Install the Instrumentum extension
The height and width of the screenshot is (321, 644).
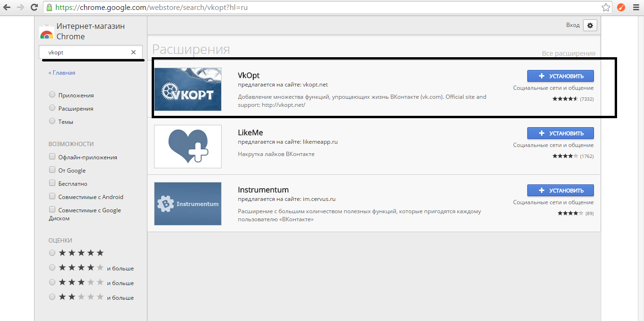click(560, 191)
